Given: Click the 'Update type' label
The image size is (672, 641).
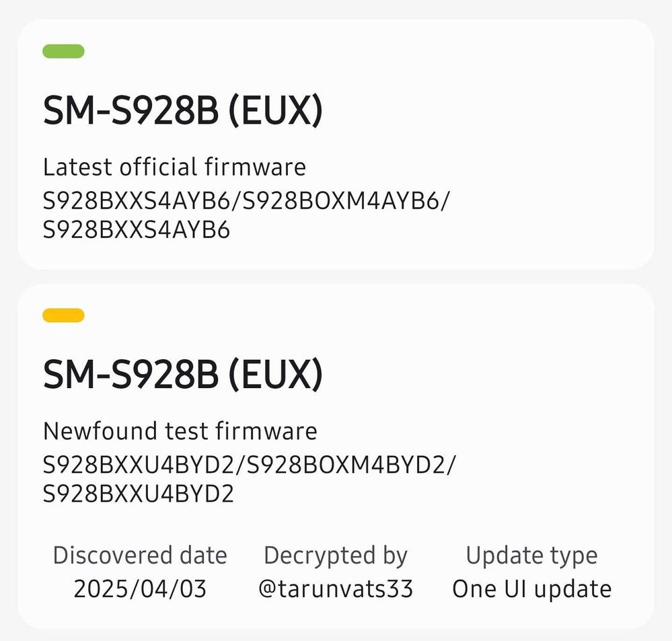Looking at the screenshot, I should click(x=531, y=556).
